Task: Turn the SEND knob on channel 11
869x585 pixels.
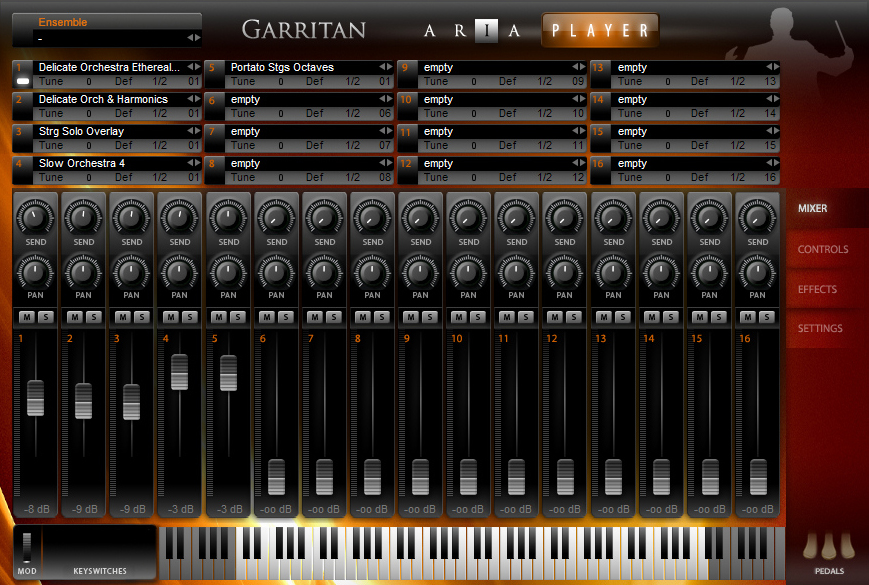Action: (516, 217)
